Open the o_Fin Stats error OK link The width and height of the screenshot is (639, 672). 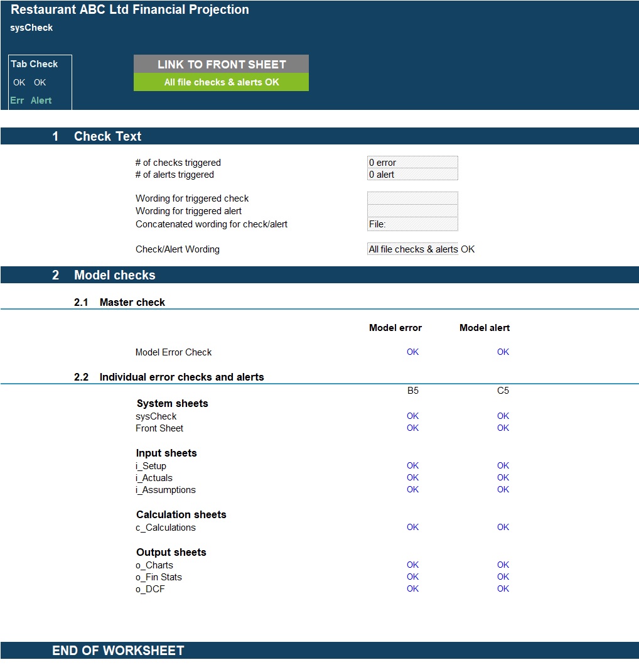point(413,577)
